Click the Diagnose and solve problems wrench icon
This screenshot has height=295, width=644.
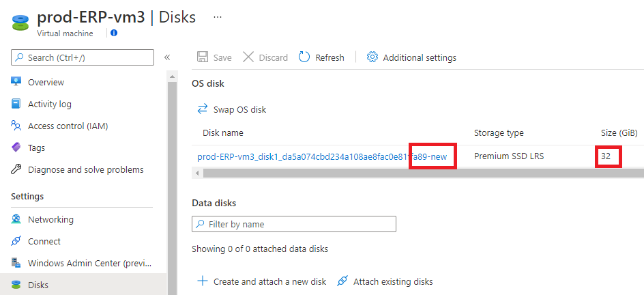coord(16,169)
